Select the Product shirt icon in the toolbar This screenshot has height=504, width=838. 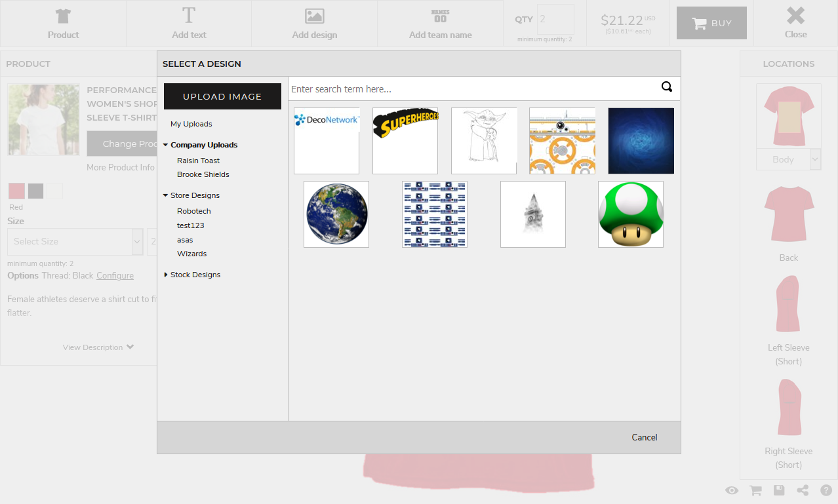63,24
